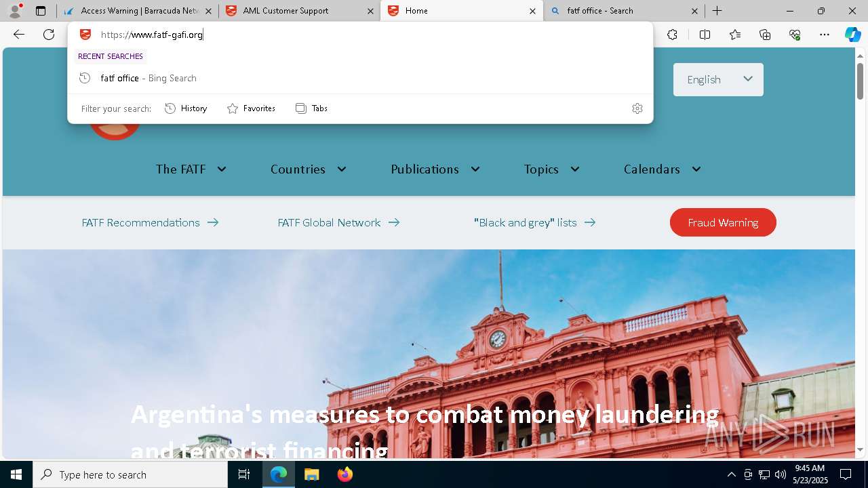
Task: Switch to fatf office Search tab
Action: (x=624, y=11)
